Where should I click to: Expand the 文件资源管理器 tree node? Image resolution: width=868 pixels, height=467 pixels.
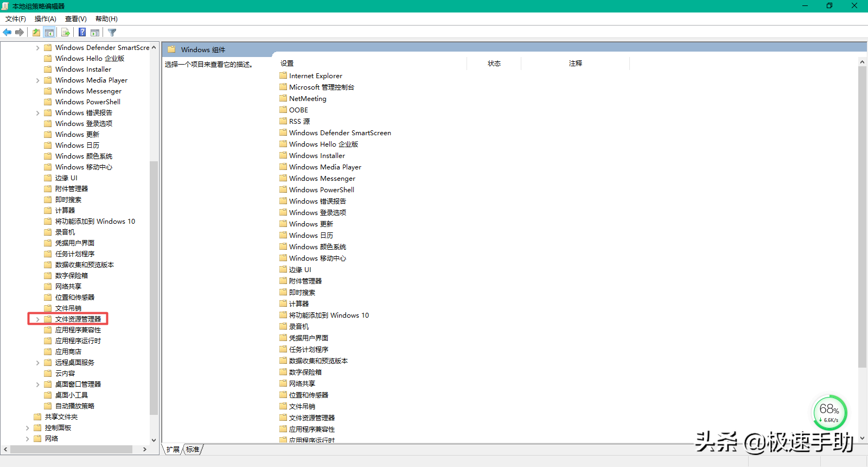(x=37, y=319)
